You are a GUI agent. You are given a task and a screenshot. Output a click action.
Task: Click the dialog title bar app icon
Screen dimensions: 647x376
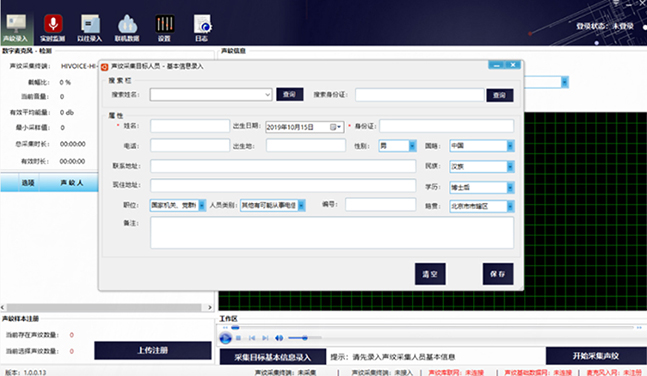(105, 66)
